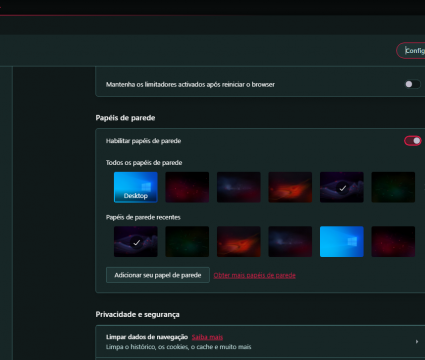The width and height of the screenshot is (425, 360).
Task: Click 'Papéis de parede recentes' label
Action: tap(143, 217)
